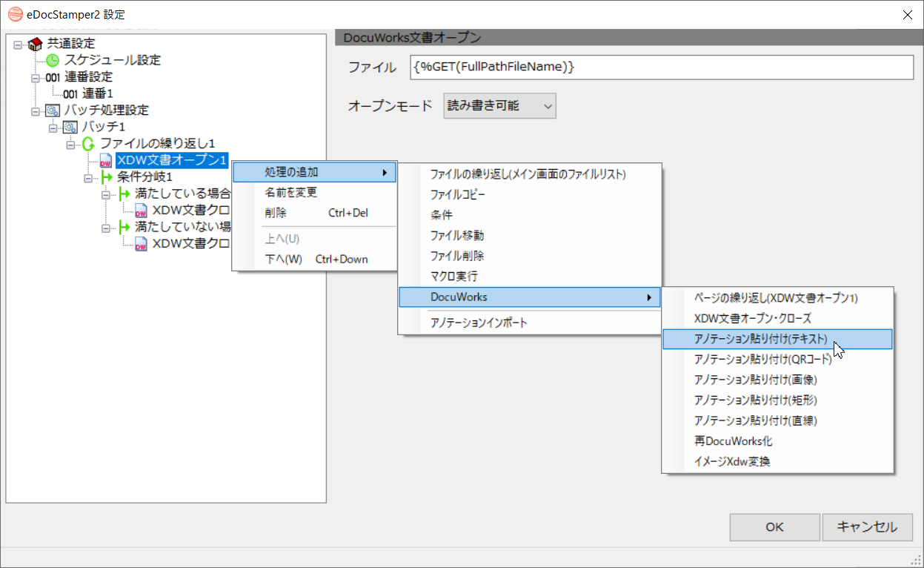Select アノテーション貼り付け(画像)
The width and height of the screenshot is (924, 568).
tap(777, 380)
